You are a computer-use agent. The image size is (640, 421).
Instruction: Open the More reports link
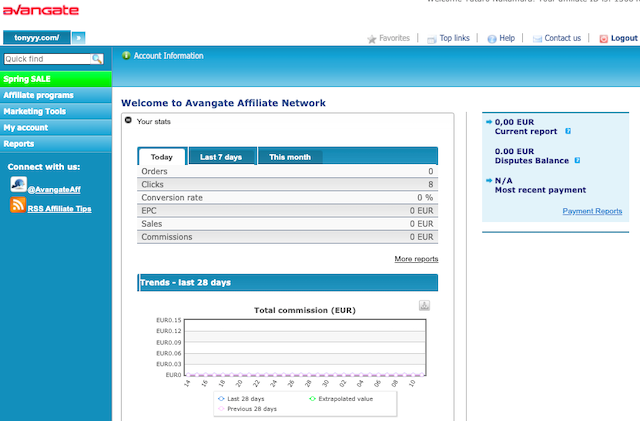pos(416,259)
